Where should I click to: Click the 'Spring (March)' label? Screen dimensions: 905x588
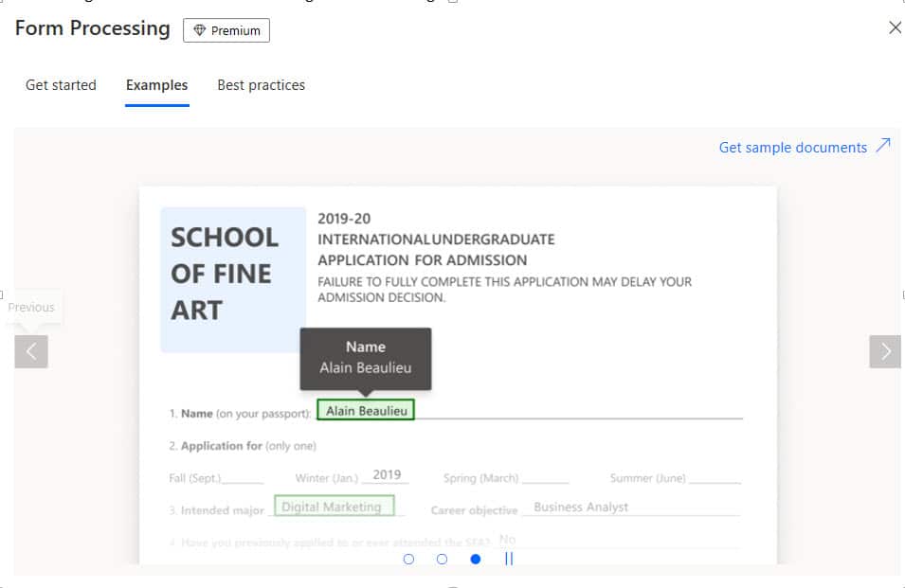(480, 478)
